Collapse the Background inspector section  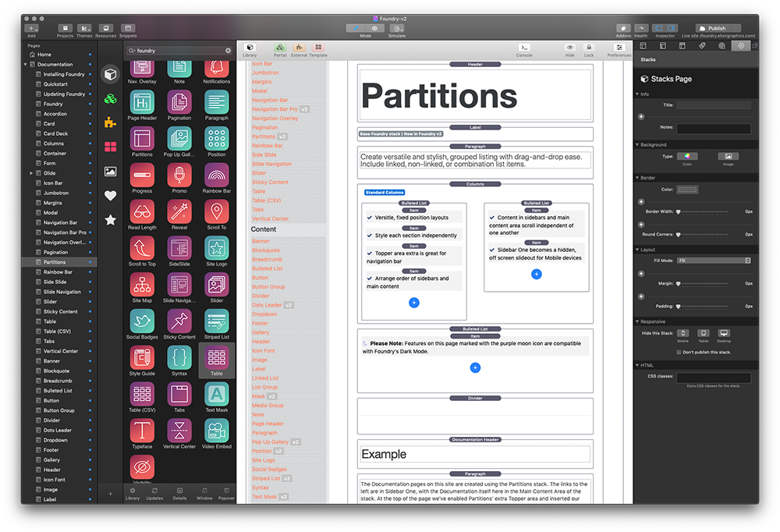click(637, 145)
